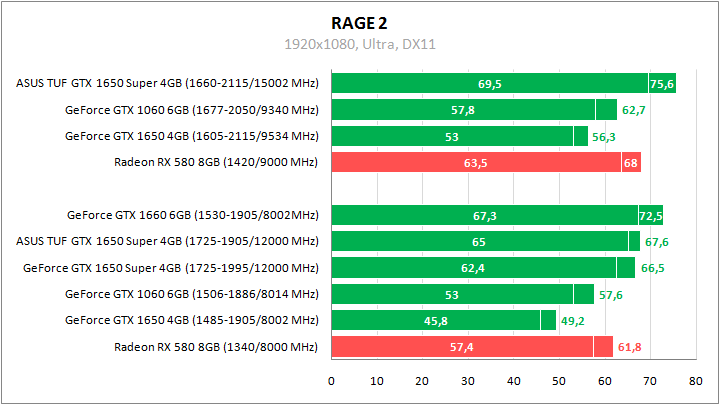Image resolution: width=720 pixels, height=405 pixels.
Task: Select the GeForce GTX 1060 6GB 9340 MHz label
Action: coord(191,110)
